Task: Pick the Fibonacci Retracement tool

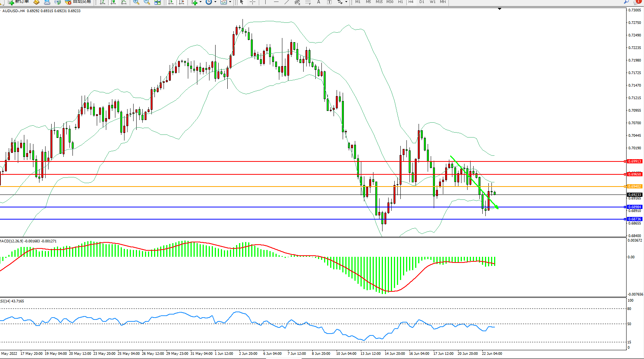Action: coord(308,2)
